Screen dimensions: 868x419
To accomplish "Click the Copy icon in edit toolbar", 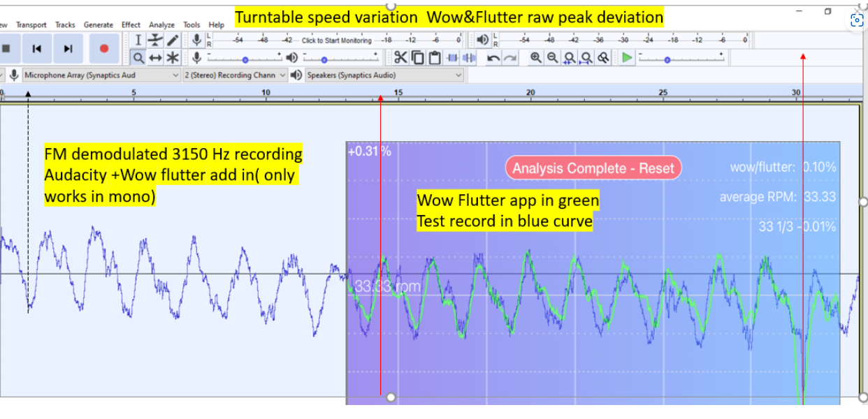I will tap(417, 57).
